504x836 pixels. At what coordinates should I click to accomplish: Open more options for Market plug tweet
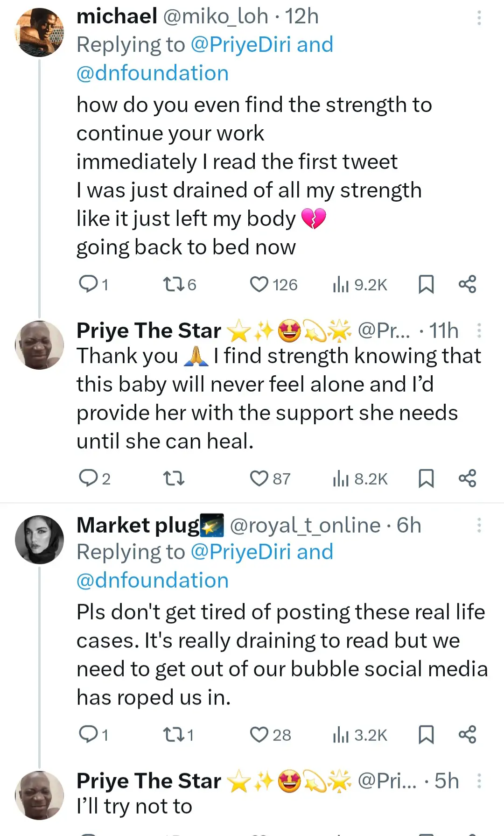tap(479, 525)
